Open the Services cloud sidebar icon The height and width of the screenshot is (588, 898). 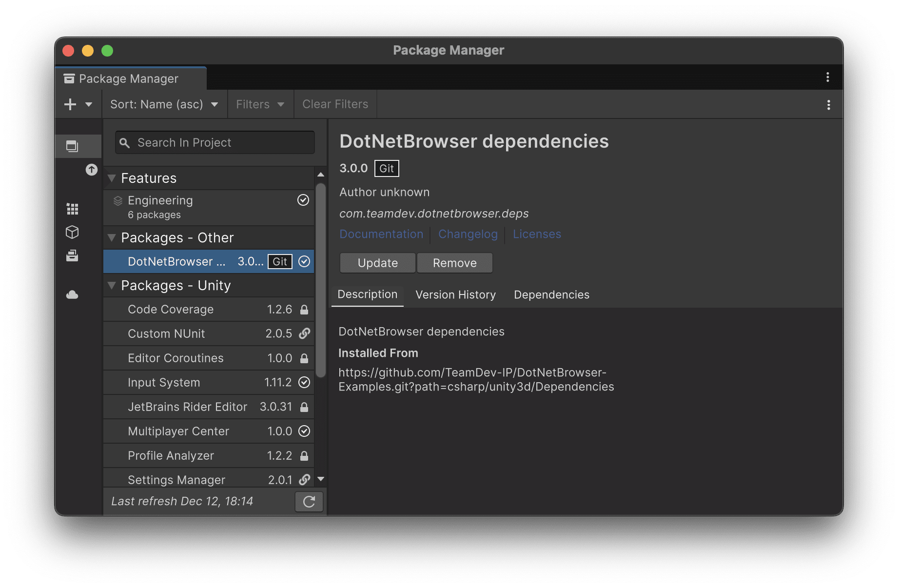(x=72, y=294)
